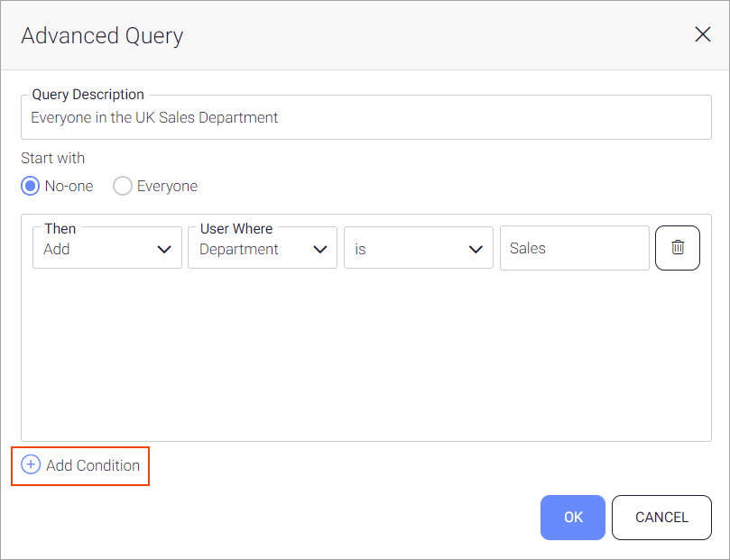This screenshot has width=730, height=560.
Task: Delete the Sales condition with trash icon
Action: point(677,248)
